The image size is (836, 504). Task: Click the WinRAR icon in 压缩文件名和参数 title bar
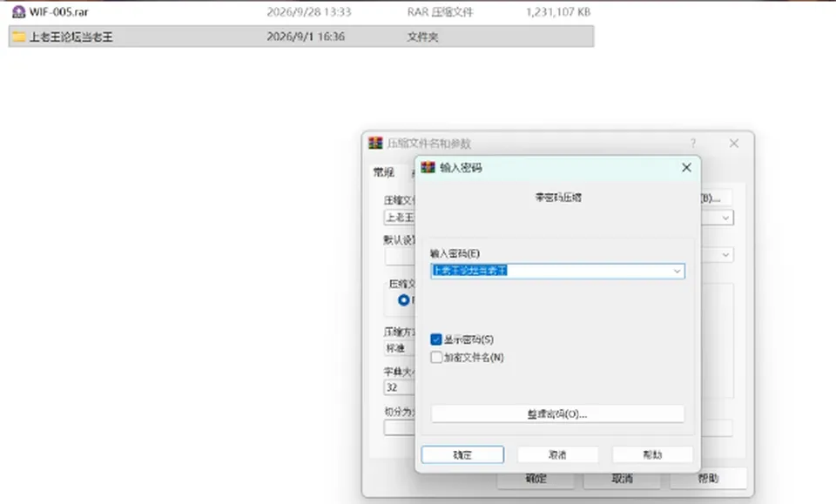375,143
